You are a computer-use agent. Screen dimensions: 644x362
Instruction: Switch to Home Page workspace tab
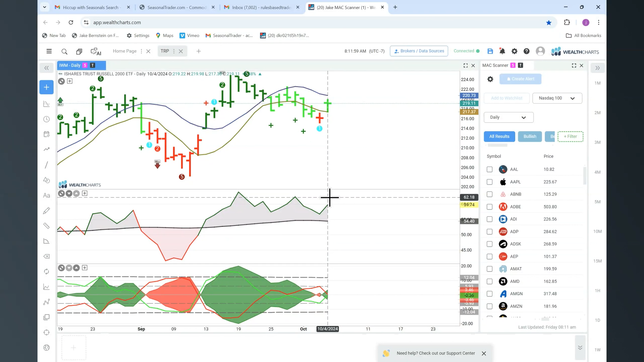point(124,51)
